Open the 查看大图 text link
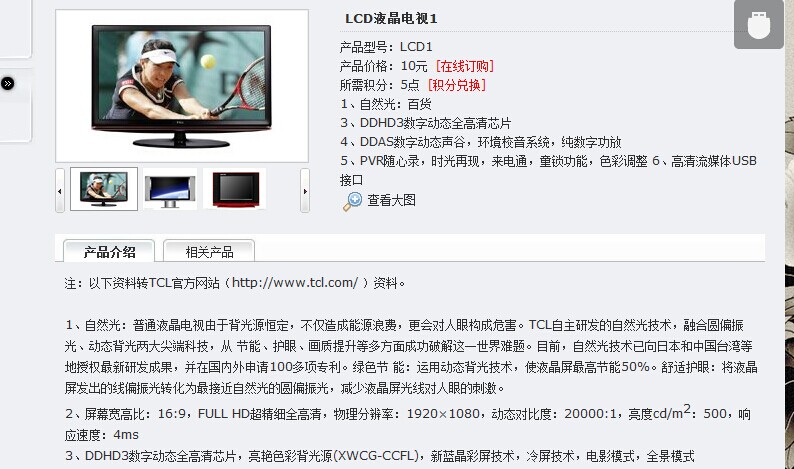This screenshot has height=469, width=794. (x=391, y=201)
